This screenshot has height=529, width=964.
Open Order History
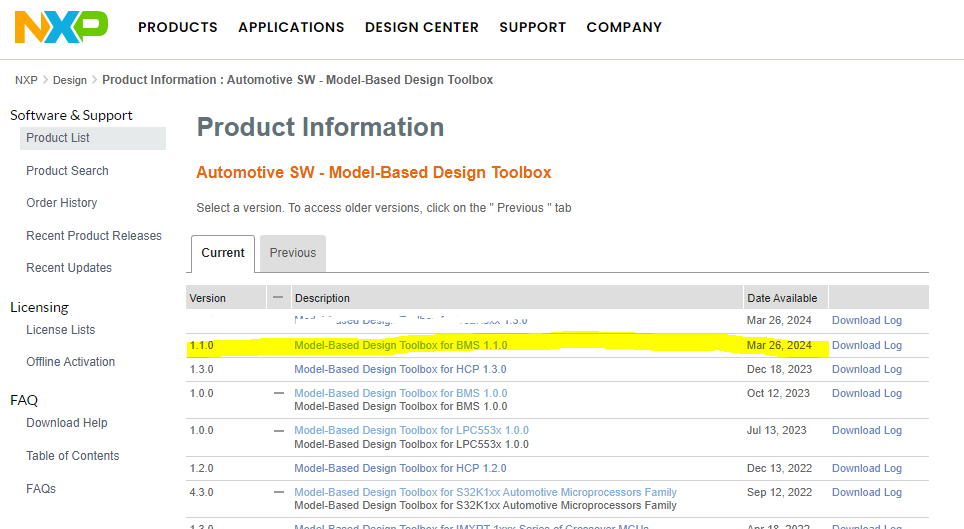click(x=61, y=203)
